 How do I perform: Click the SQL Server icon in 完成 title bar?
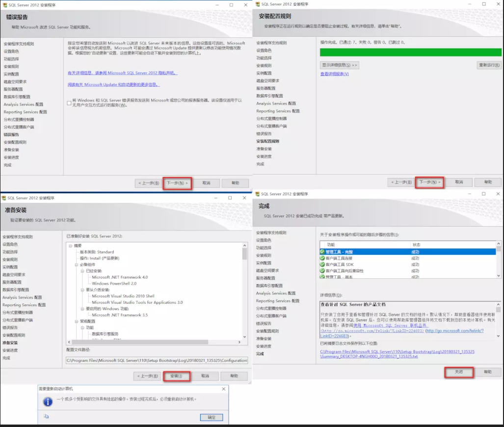tap(257, 194)
